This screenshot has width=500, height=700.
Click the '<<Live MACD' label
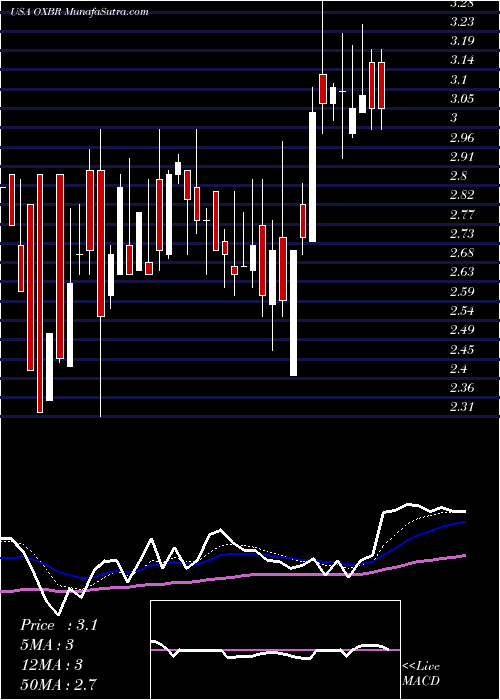[x=421, y=674]
